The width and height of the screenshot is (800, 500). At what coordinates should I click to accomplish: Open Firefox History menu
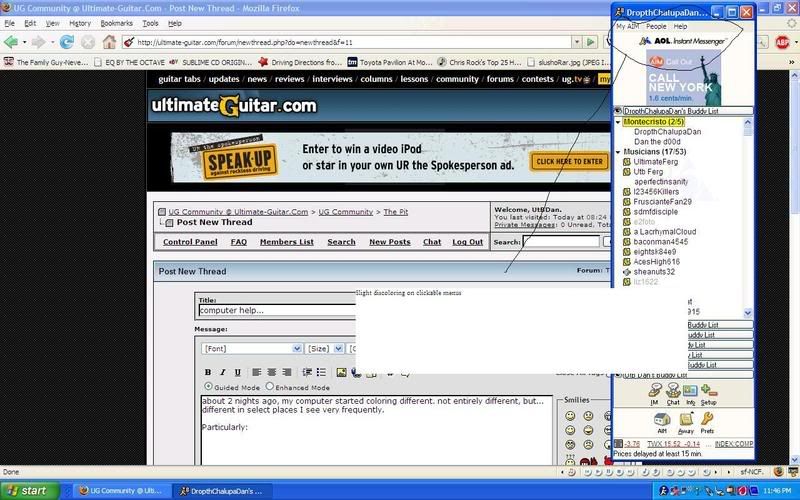80,23
